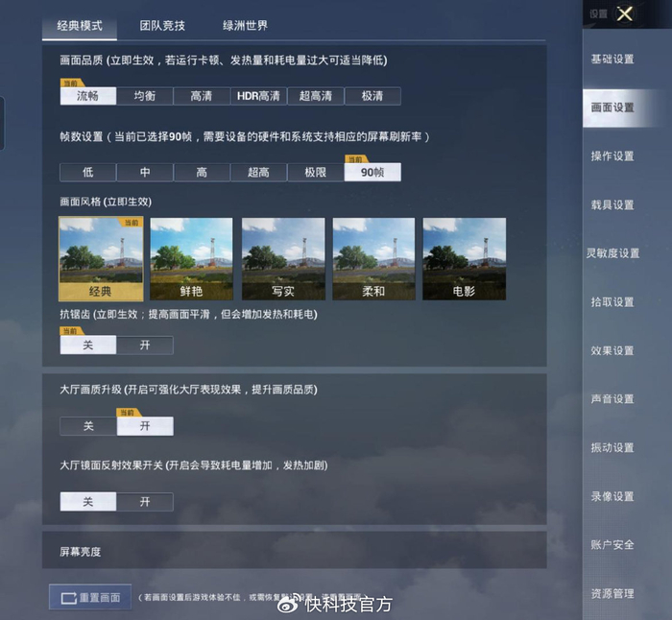Choose 柔和 picture style thumbnail
Image resolution: width=672 pixels, height=620 pixels.
[373, 259]
